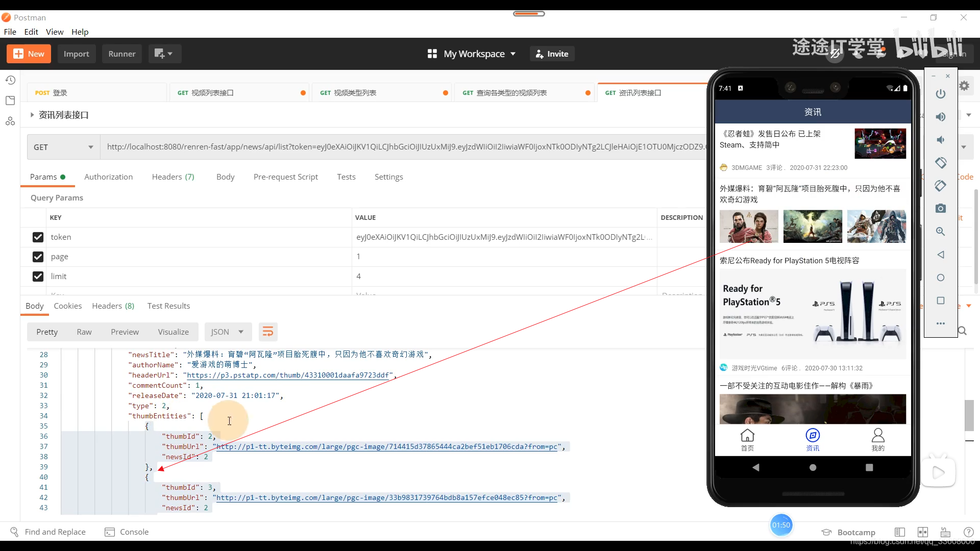The image size is (980, 551).
Task: Open the Test Results tab
Action: pos(168,306)
